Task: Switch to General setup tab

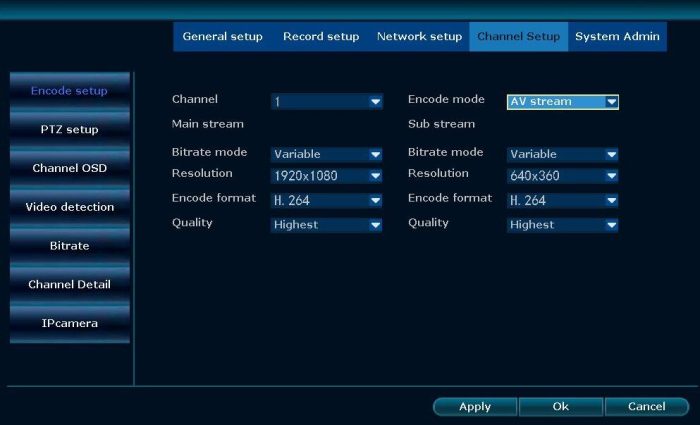Action: click(x=222, y=37)
